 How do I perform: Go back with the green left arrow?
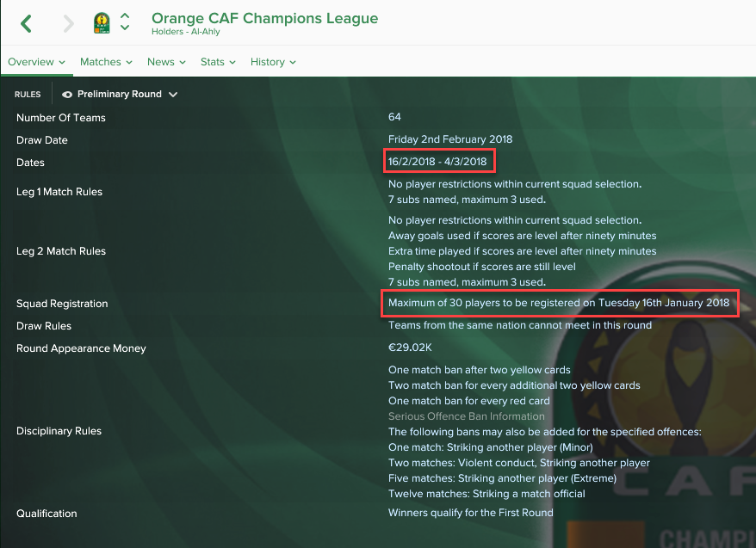pos(26,23)
